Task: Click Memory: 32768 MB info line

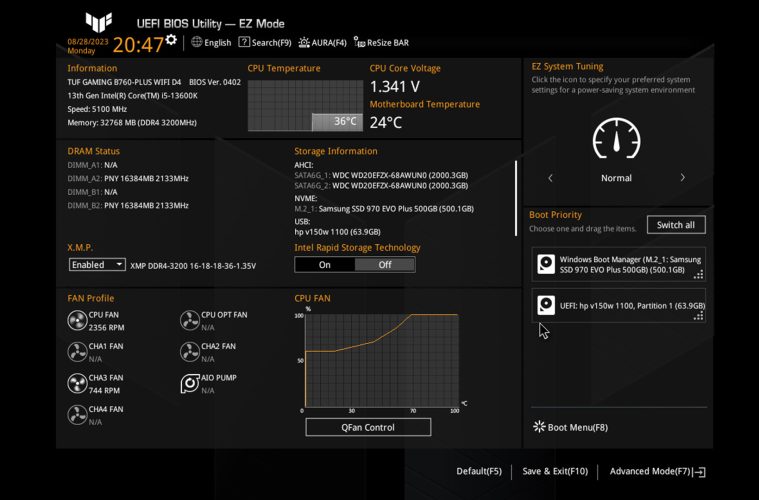Action: tap(132, 122)
